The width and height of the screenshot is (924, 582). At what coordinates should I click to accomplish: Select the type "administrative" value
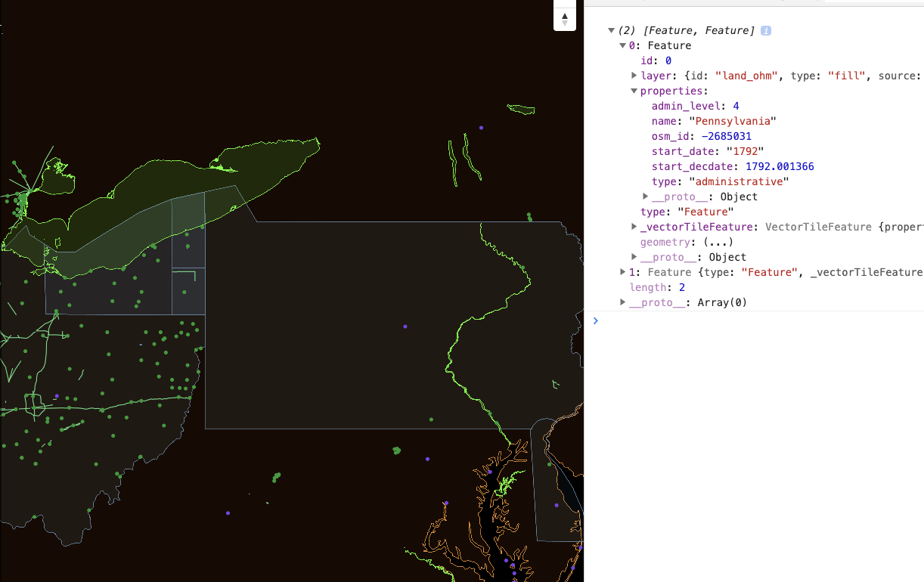pos(739,181)
